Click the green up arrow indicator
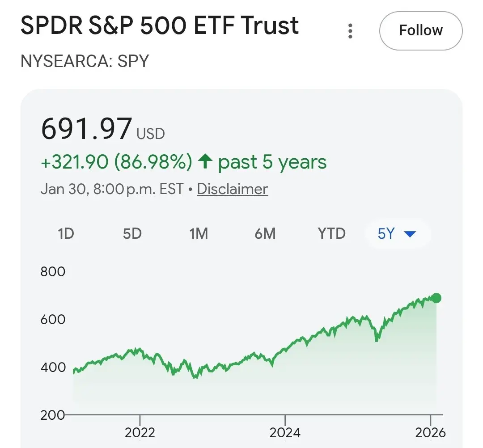 coord(205,162)
